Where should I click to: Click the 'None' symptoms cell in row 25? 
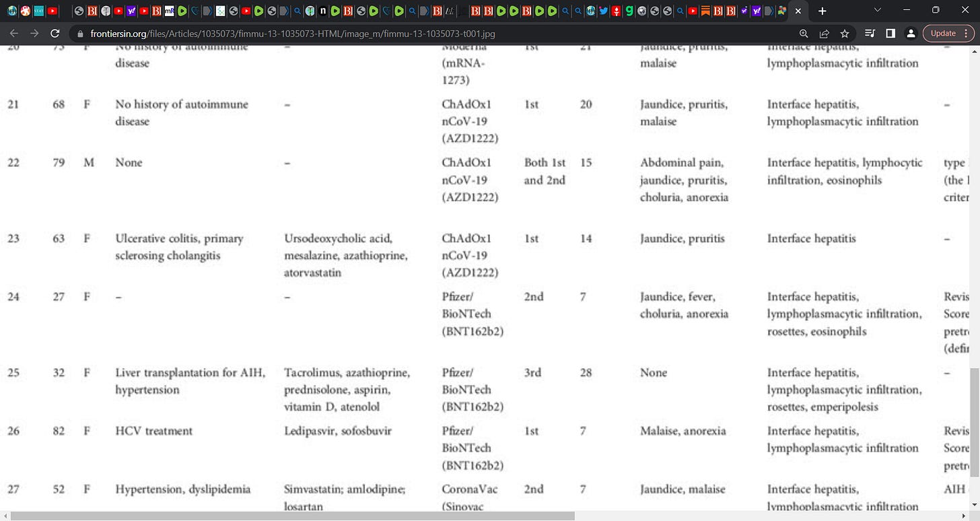coord(654,373)
